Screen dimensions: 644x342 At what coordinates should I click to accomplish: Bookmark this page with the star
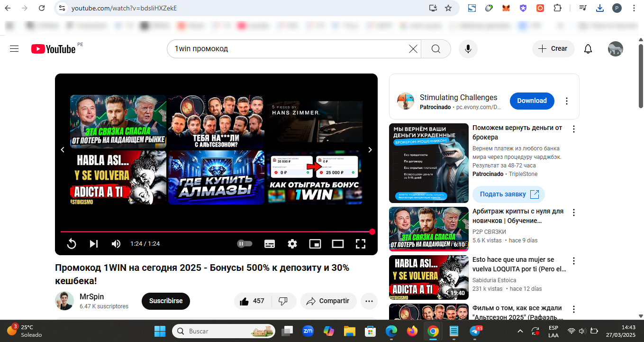[448, 8]
